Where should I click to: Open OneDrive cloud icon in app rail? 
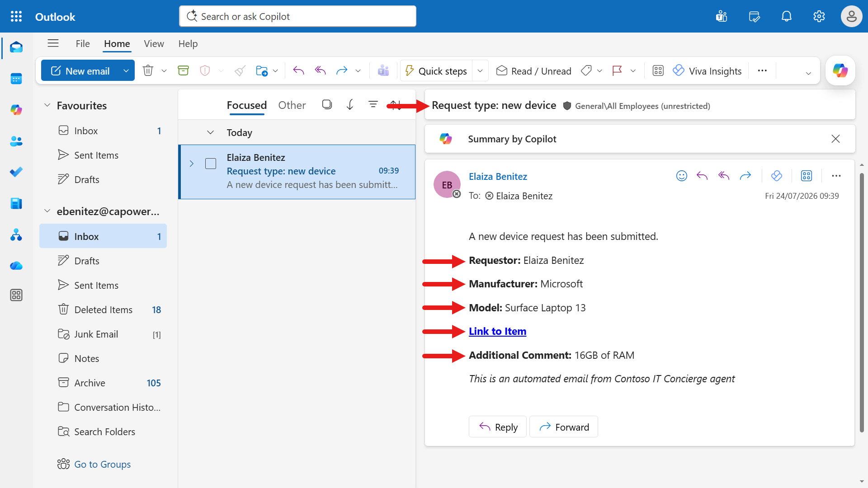click(16, 266)
